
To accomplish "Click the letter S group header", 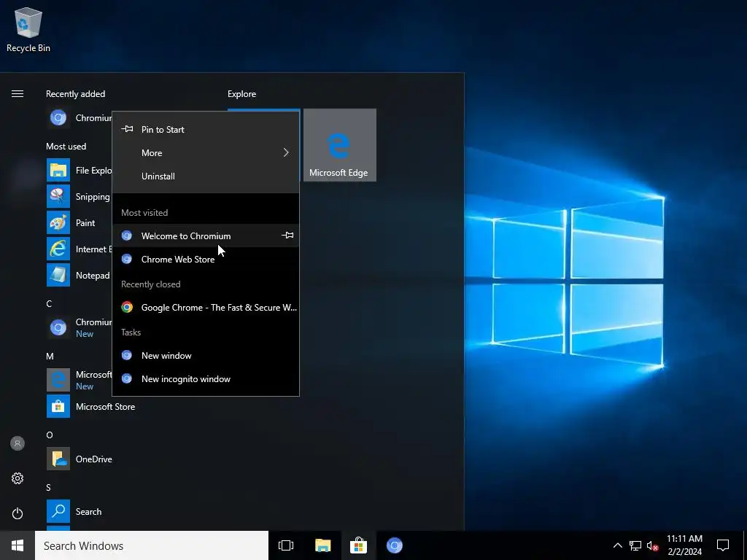I will tap(49, 487).
